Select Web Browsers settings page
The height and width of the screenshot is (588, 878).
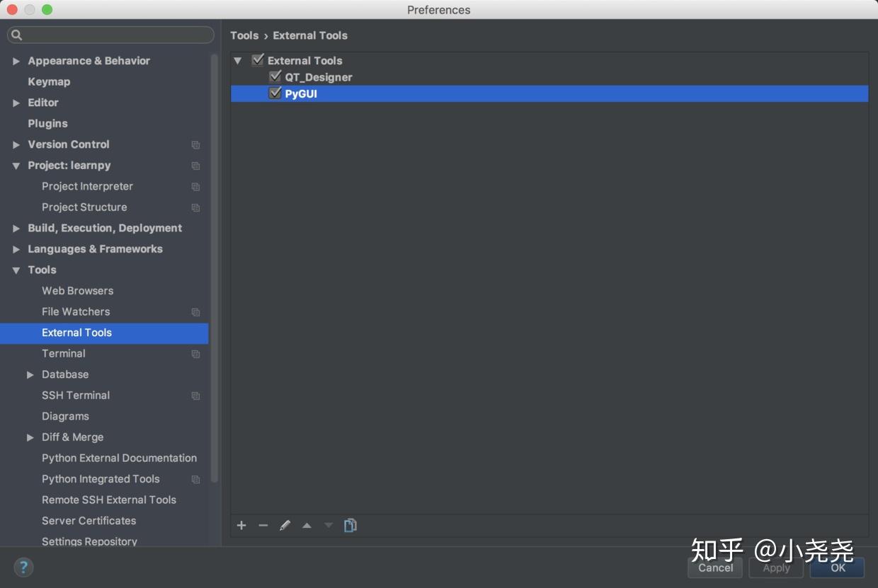tap(77, 290)
